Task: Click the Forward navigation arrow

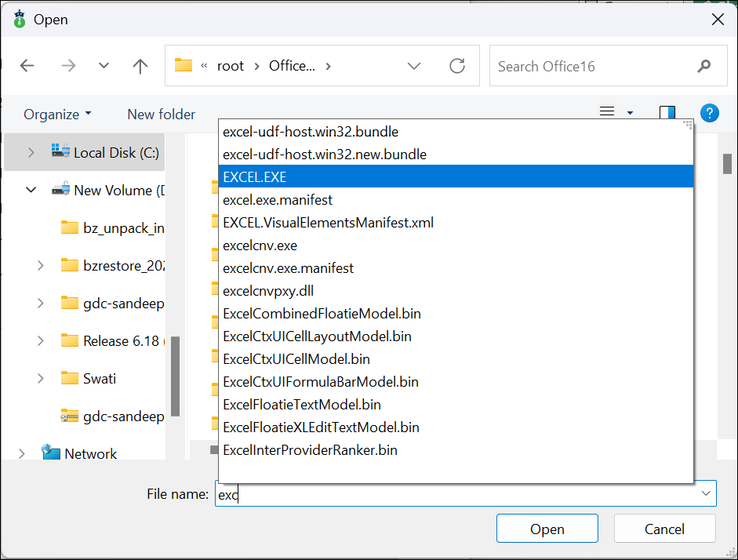Action: point(68,66)
